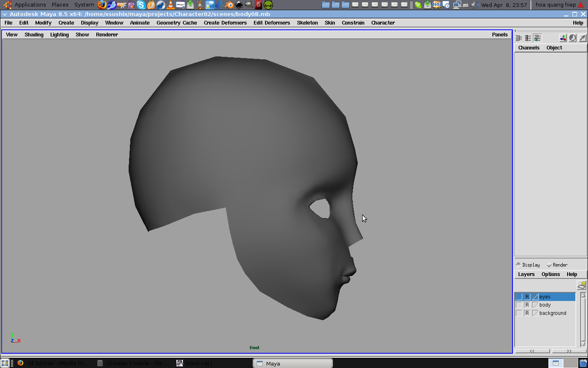Select the background layer name
This screenshot has height=368, width=588.
click(552, 313)
